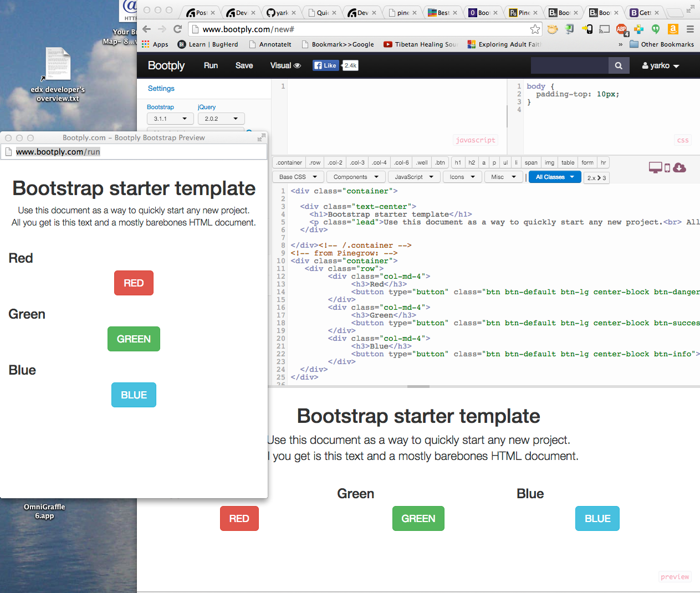Viewport: 700px width, 593px height.
Task: Open the Settings link
Action: (x=161, y=88)
